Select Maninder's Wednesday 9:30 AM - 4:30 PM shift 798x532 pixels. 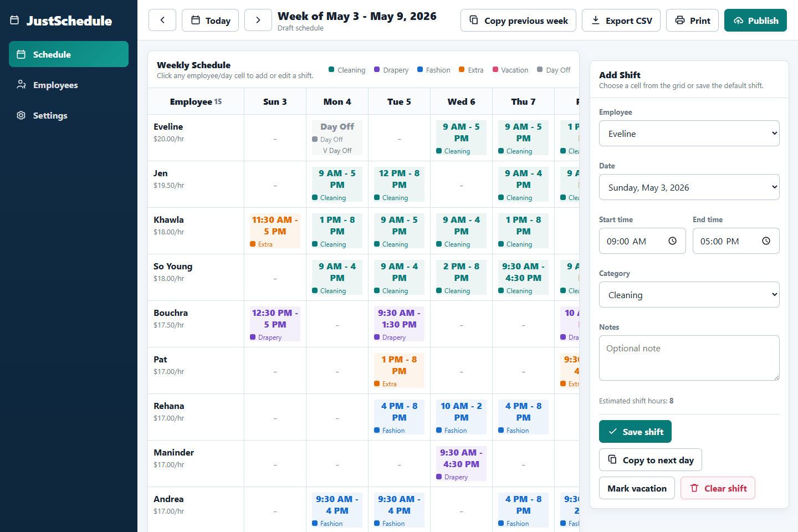[461, 464]
